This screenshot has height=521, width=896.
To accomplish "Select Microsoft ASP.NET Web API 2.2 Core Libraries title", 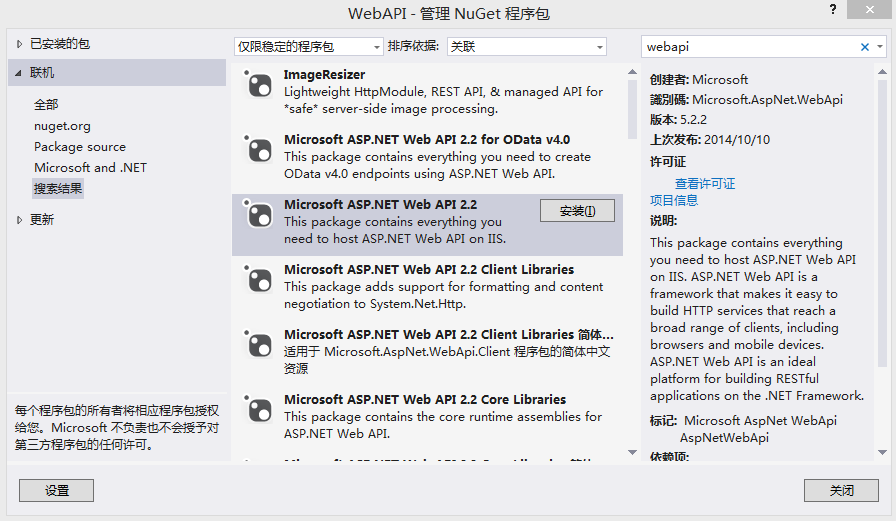I will [x=425, y=399].
